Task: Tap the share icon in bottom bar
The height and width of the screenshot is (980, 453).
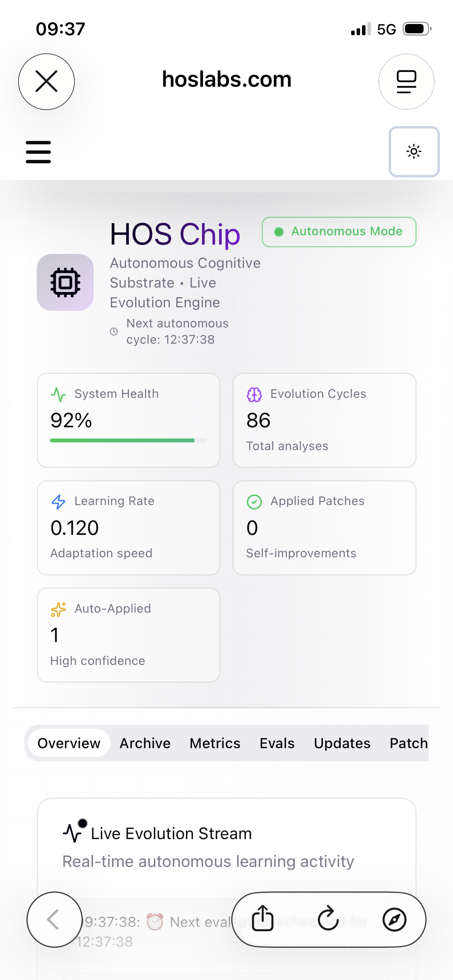Action: click(x=263, y=918)
